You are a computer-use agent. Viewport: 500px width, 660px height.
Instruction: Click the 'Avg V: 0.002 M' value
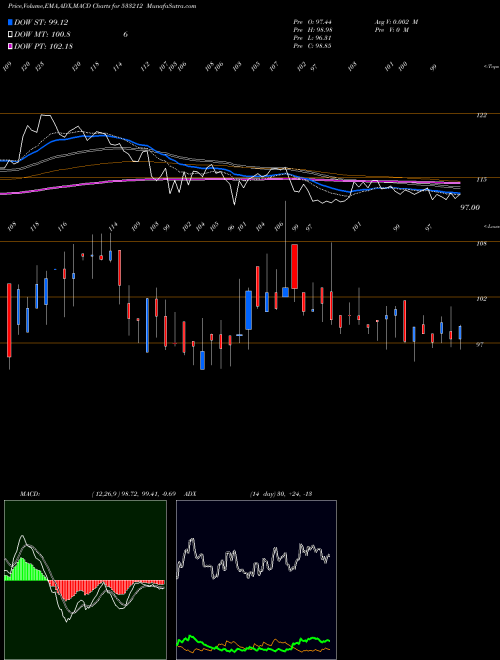(396, 22)
